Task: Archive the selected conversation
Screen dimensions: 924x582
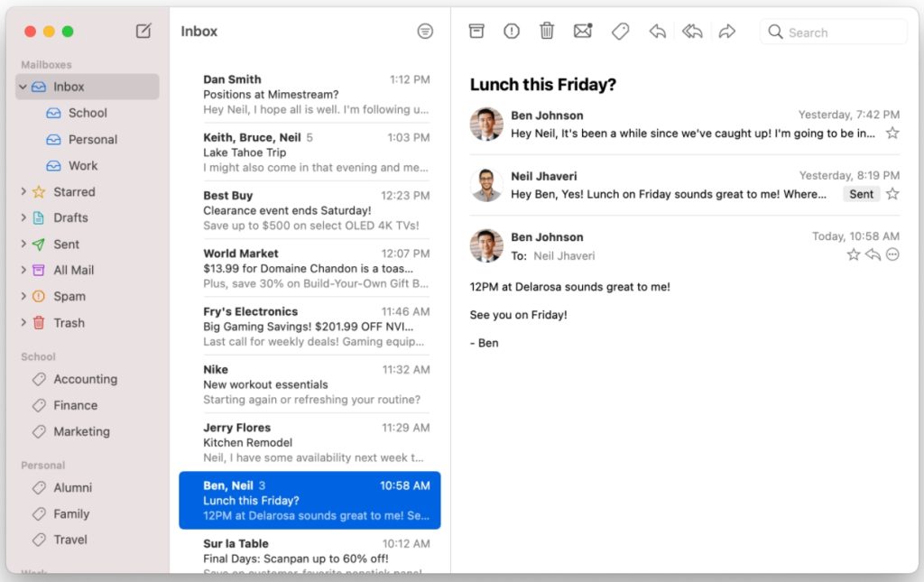Action: point(476,31)
